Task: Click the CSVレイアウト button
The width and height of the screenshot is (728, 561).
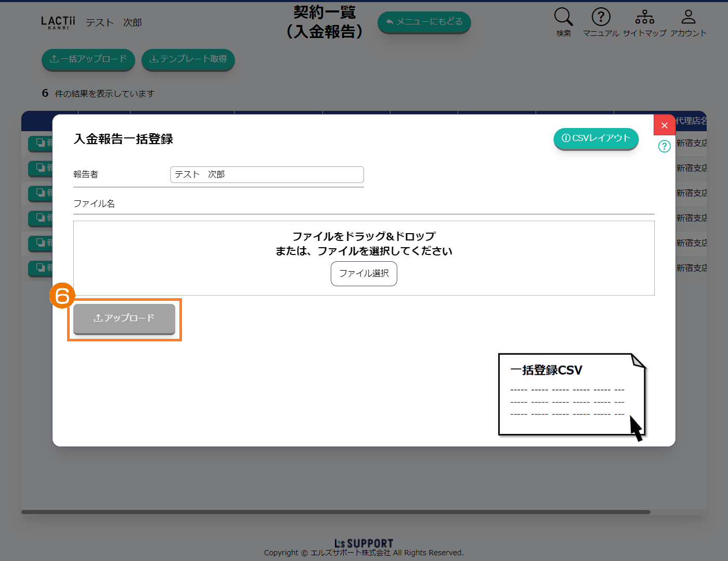Action: coord(596,138)
